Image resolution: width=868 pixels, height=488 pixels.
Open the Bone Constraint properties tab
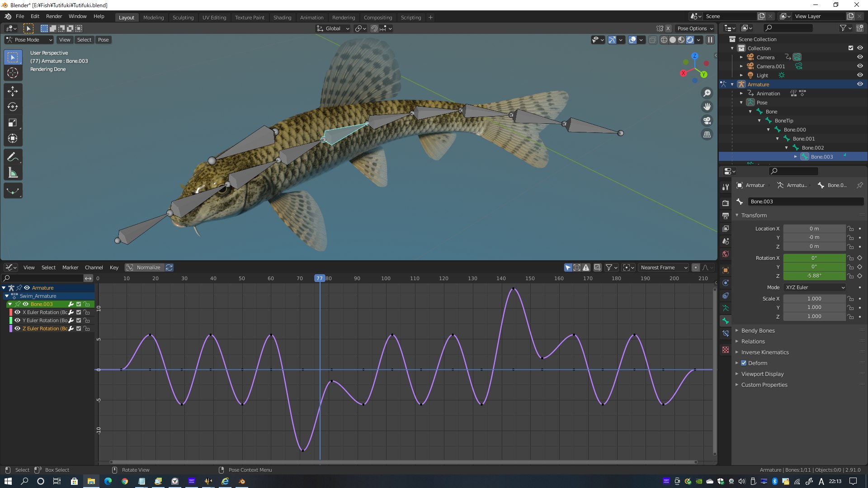coord(726,333)
